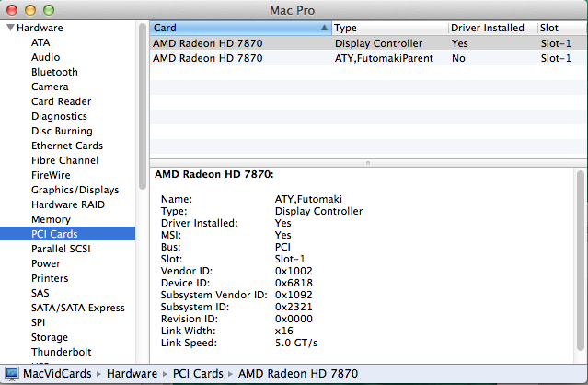Open the Printers section
This screenshot has height=385, width=588.
coord(50,278)
